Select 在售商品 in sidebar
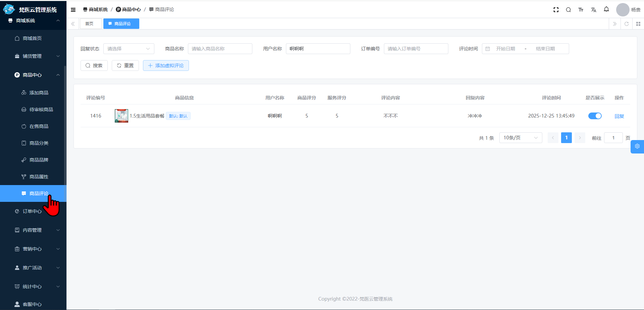Viewport: 644px width, 310px height. click(x=39, y=126)
